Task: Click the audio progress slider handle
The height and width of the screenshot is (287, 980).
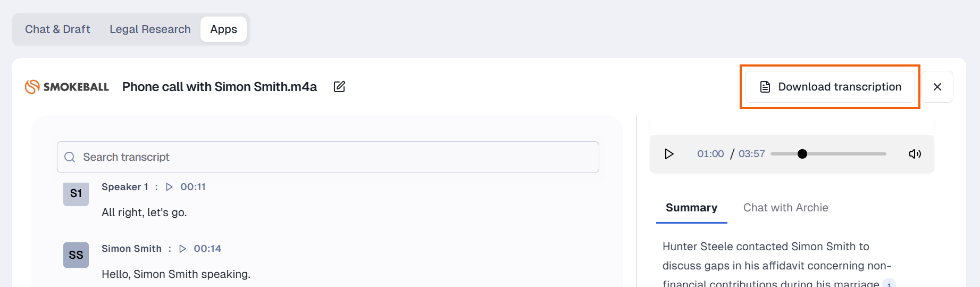Action: (x=802, y=154)
